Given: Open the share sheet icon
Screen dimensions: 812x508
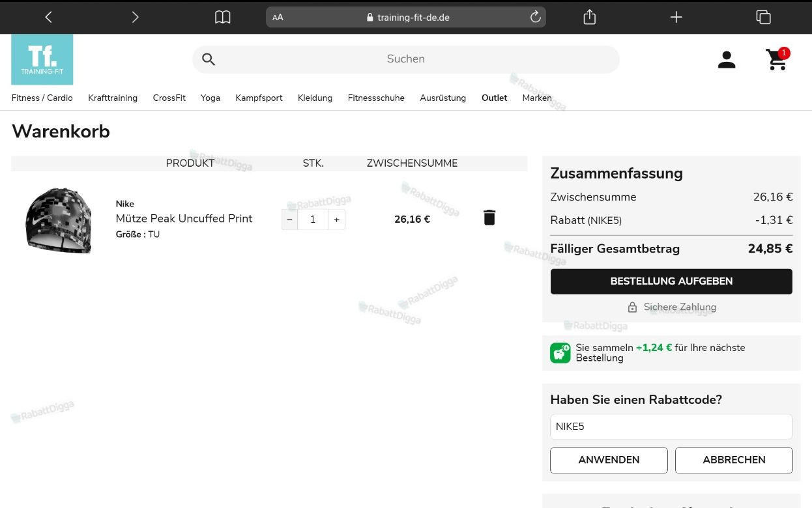Looking at the screenshot, I should click(x=590, y=17).
